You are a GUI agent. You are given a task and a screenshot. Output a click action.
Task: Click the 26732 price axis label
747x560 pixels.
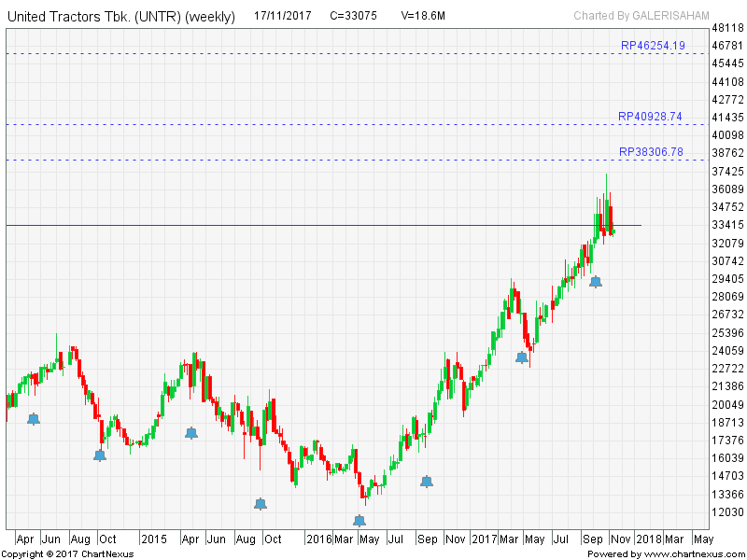tap(727, 315)
